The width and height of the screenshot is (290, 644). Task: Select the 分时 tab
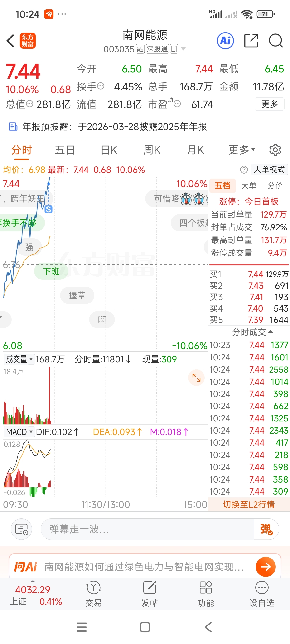(x=22, y=150)
